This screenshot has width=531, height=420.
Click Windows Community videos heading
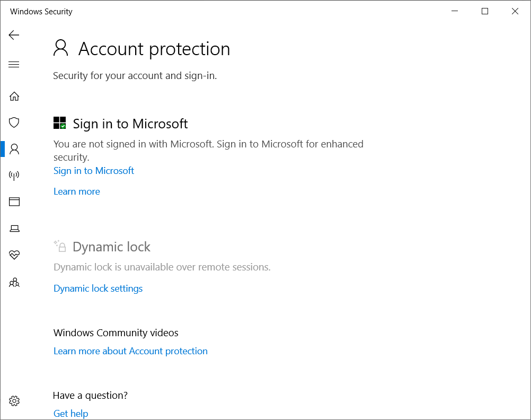coord(116,333)
